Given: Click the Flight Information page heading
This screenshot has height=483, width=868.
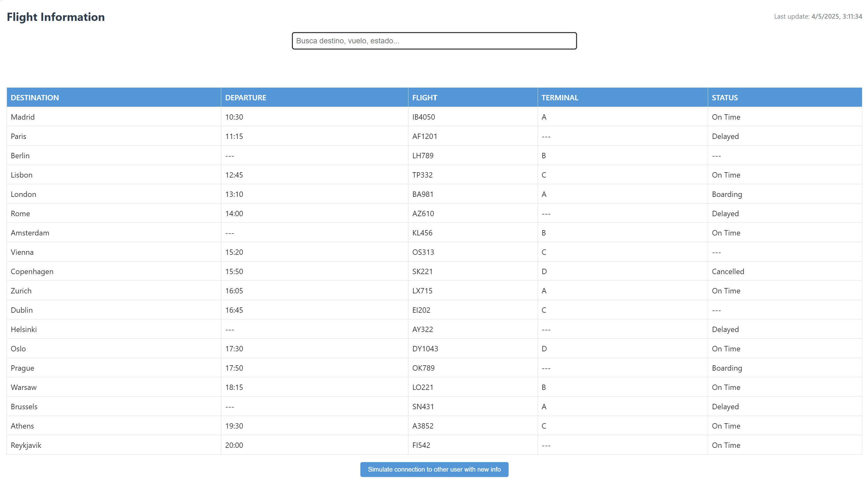Looking at the screenshot, I should tap(56, 17).
